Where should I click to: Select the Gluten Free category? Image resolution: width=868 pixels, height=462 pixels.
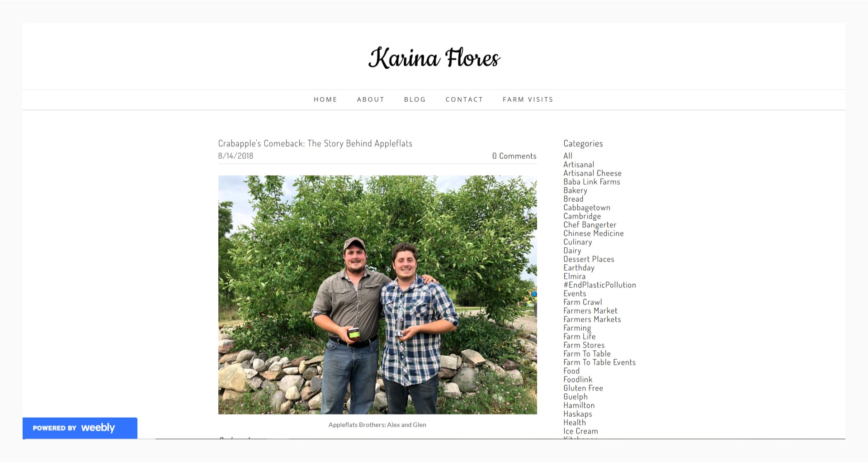[x=583, y=388]
